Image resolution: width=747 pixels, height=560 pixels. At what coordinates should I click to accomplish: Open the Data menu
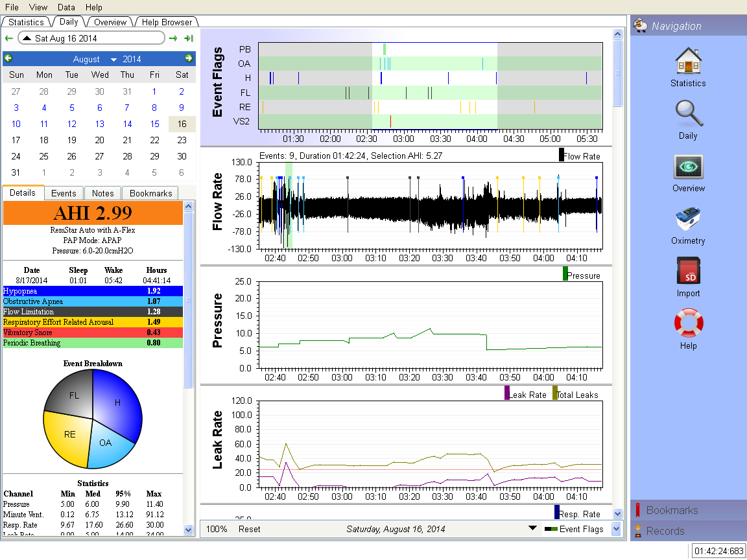[66, 7]
